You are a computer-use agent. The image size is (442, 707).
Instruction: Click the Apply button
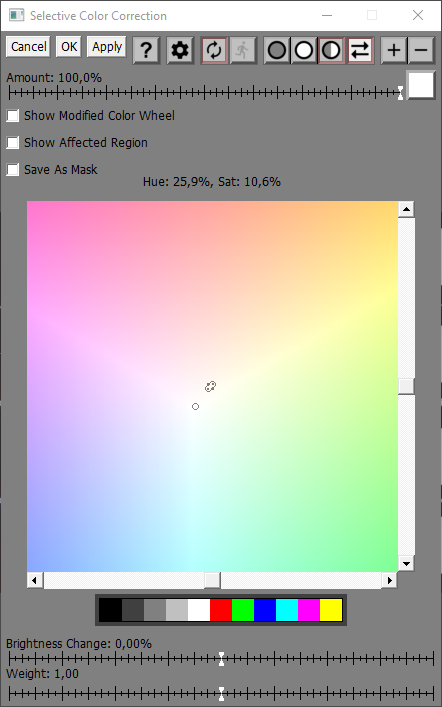pos(107,47)
